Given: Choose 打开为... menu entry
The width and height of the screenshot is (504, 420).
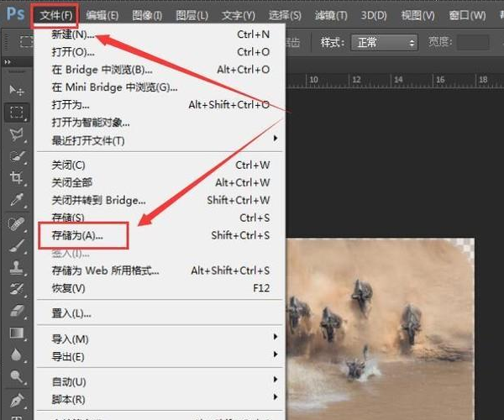Looking at the screenshot, I should pyautogui.click(x=160, y=105).
